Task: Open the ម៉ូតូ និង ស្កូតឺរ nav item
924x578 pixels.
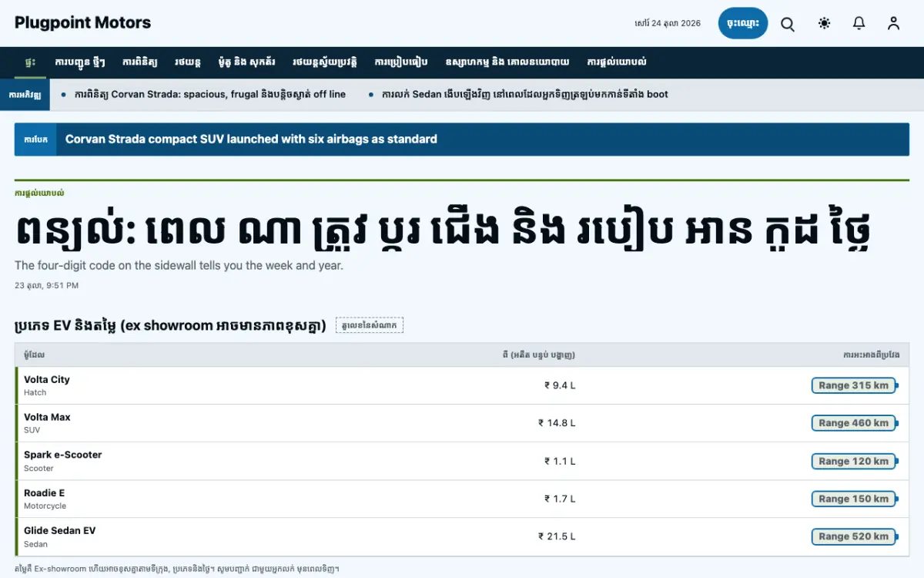Action: pos(245,62)
